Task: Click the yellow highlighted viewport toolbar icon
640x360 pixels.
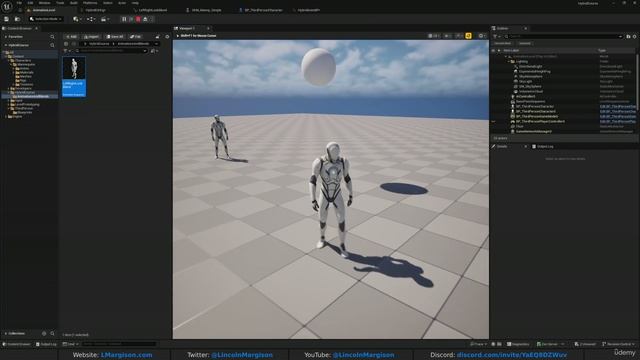Action: point(468,36)
